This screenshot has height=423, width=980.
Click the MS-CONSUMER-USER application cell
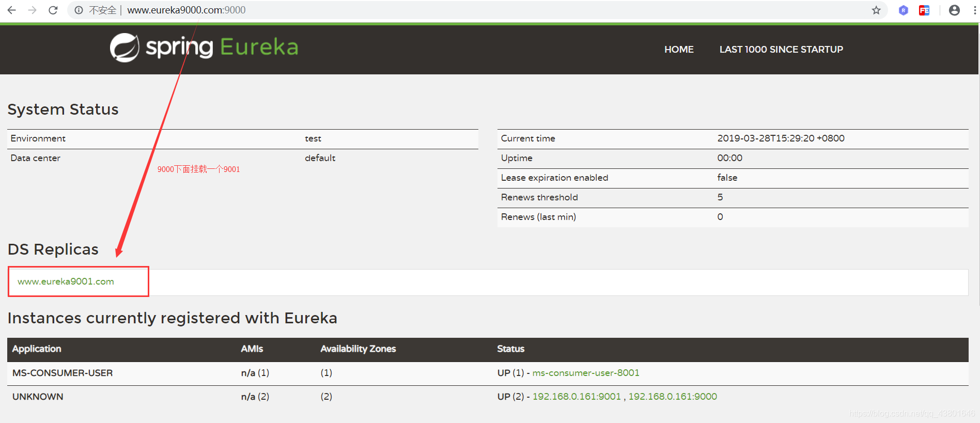(x=63, y=373)
